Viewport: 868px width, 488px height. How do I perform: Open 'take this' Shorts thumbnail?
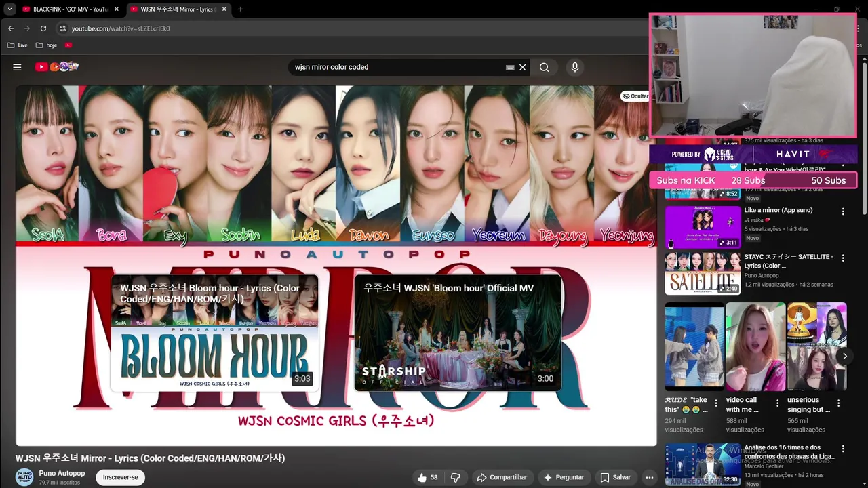tap(694, 347)
